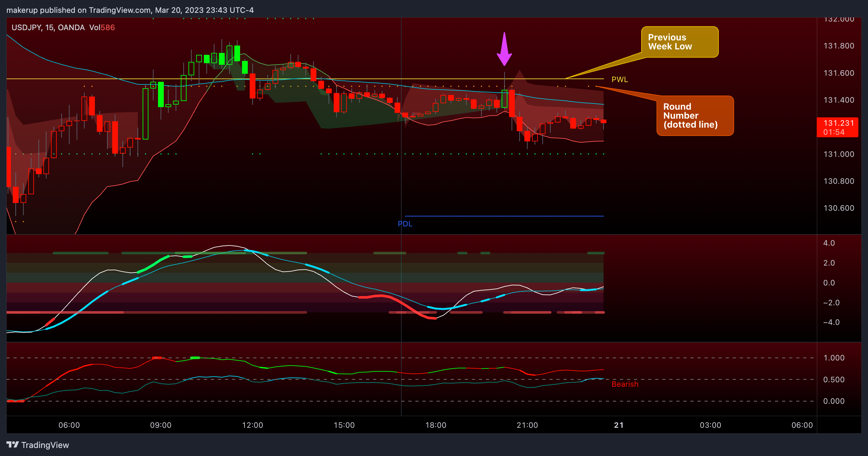868x456 pixels.
Task: Click the 2.0 oscillator axis label
Action: (x=829, y=263)
